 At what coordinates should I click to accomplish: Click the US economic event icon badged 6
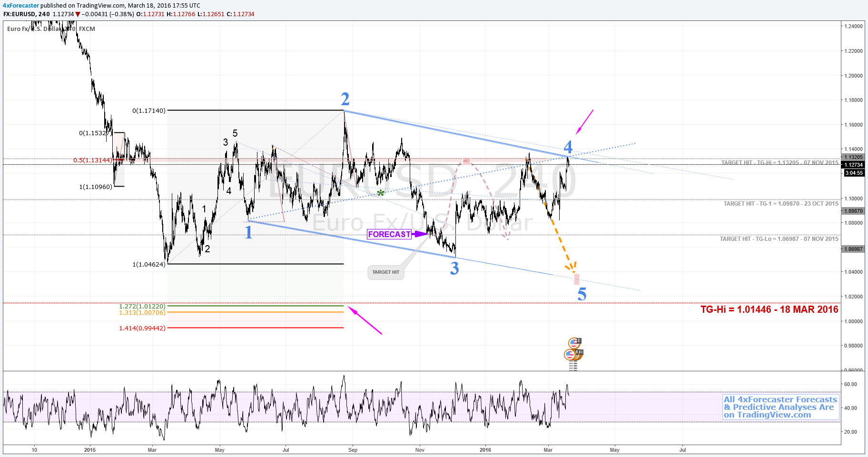(x=570, y=354)
